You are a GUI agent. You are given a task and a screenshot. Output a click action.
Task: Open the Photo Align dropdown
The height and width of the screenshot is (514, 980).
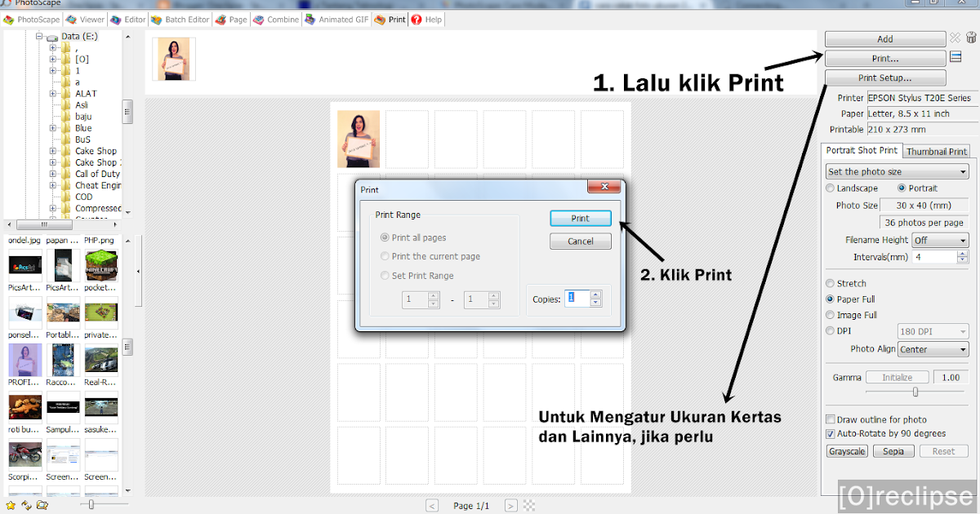coord(933,349)
